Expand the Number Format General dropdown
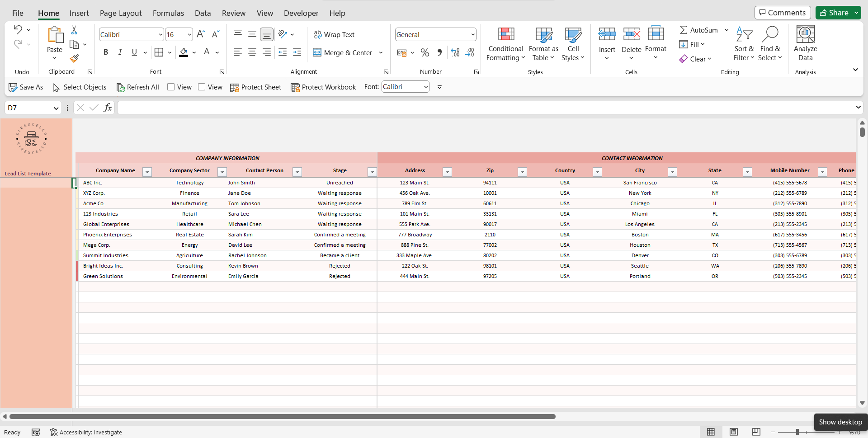The image size is (868, 438). pos(472,35)
